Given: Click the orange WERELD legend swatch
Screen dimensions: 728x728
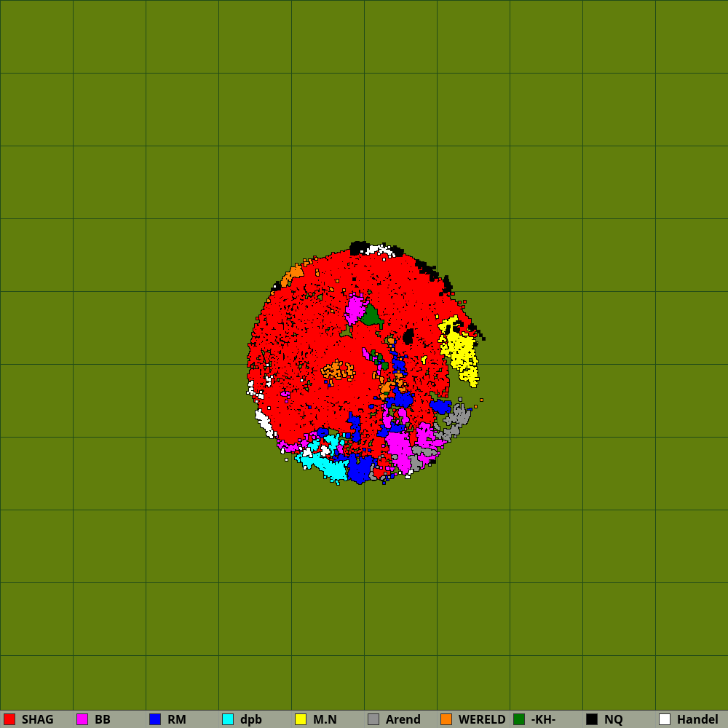Looking at the screenshot, I should (x=446, y=719).
